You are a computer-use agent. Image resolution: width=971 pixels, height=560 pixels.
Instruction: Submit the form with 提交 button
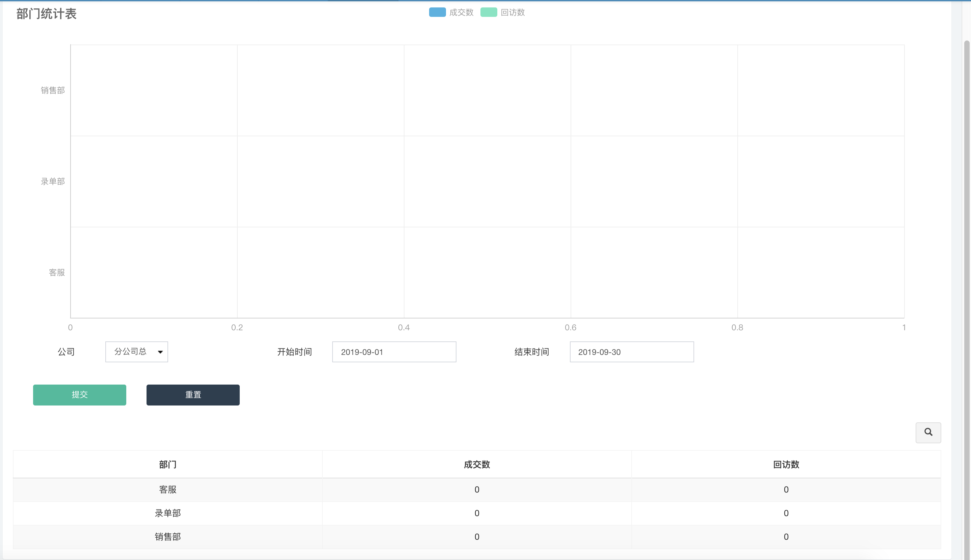[80, 395]
